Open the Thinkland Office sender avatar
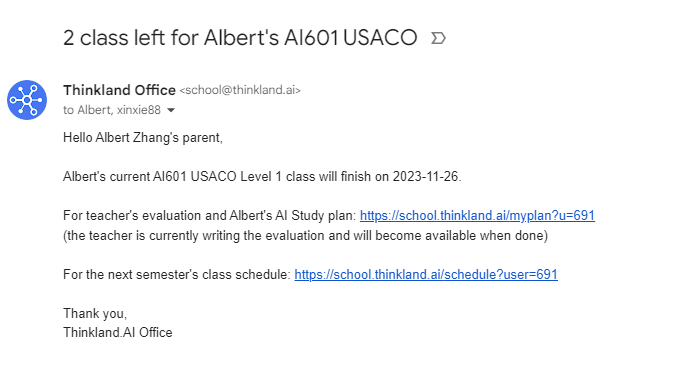 27,100
